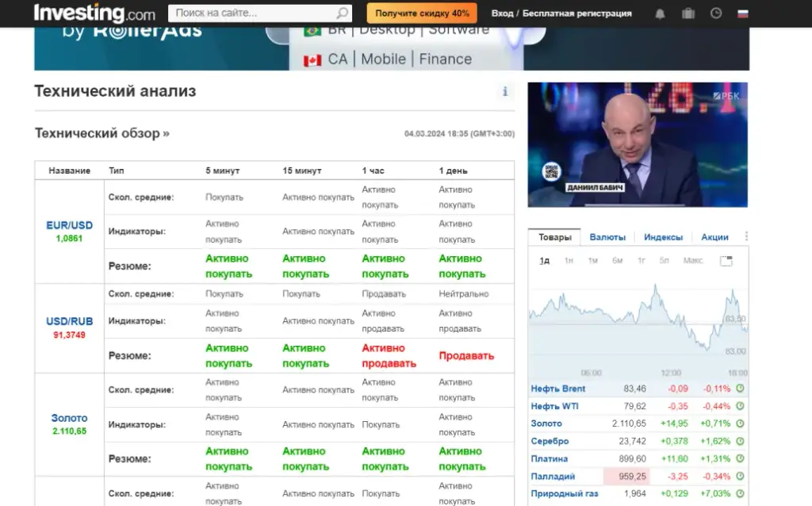Click the 5 минут column header
This screenshot has width=812, height=506.
[x=222, y=171]
